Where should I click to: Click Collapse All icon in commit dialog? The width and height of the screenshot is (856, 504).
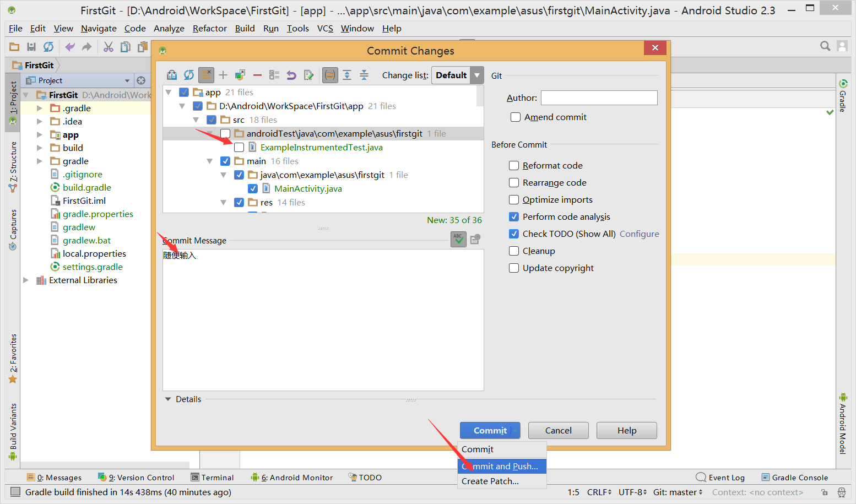364,75
